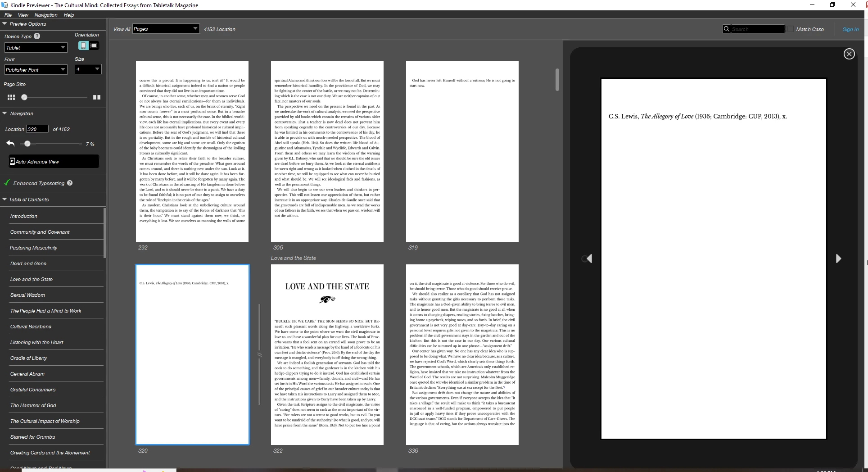This screenshot has height=472, width=868.
Task: Select page thumbnail 320
Action: click(192, 354)
